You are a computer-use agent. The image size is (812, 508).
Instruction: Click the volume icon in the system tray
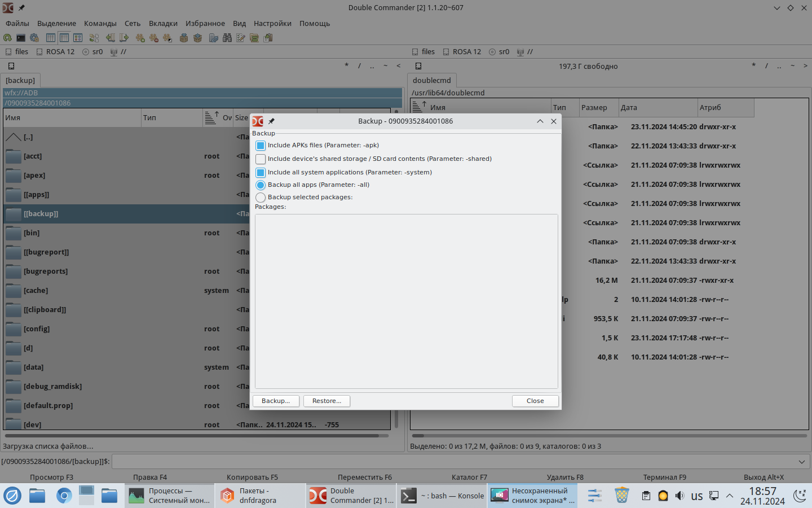[680, 496]
